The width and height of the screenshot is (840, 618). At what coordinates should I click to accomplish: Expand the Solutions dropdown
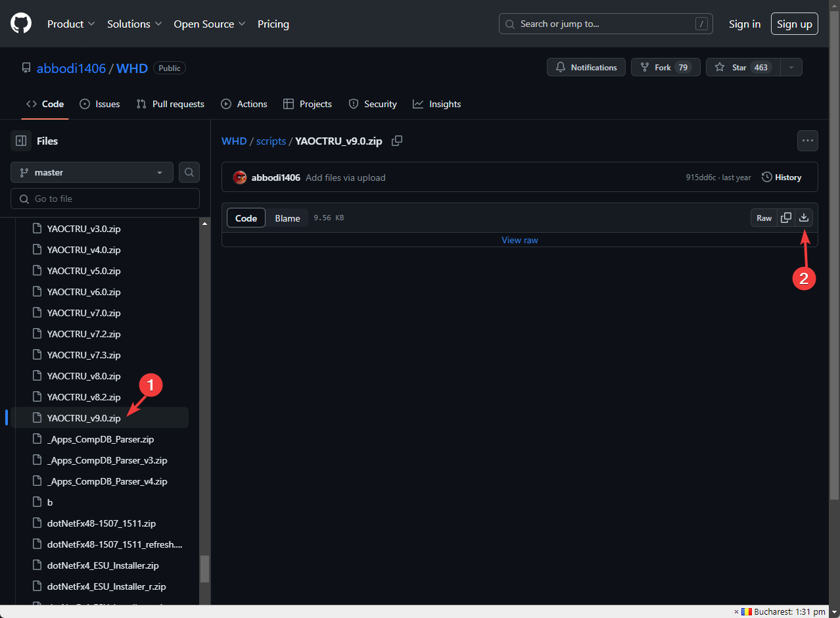(x=135, y=24)
